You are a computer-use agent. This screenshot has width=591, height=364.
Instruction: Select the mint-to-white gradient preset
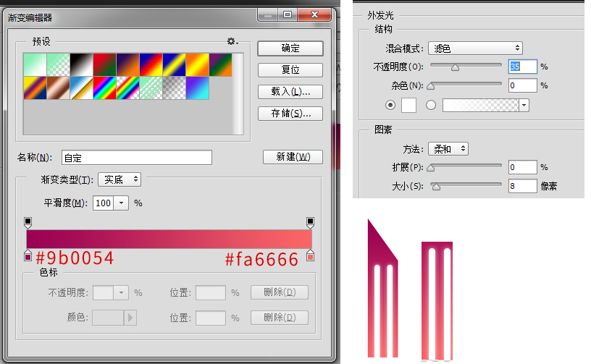pyautogui.click(x=35, y=64)
